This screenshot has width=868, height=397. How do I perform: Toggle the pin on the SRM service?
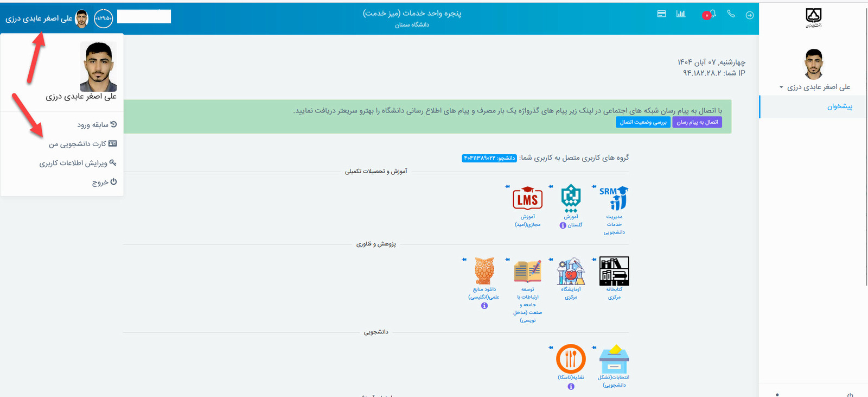(594, 186)
